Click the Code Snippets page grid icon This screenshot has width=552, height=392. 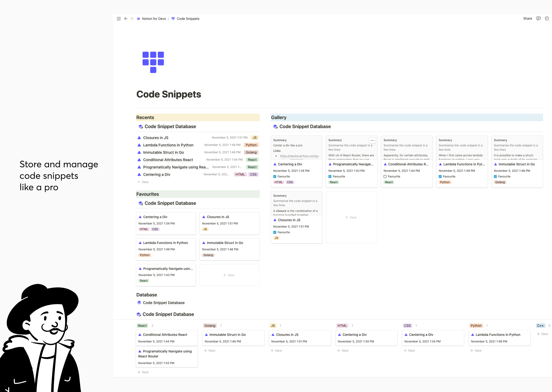[x=173, y=19]
